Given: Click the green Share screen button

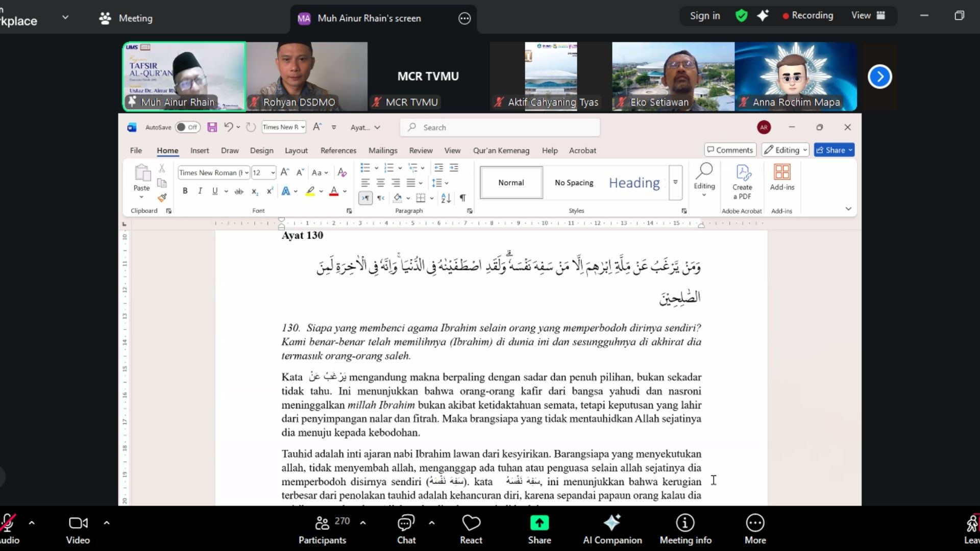Looking at the screenshot, I should point(540,530).
